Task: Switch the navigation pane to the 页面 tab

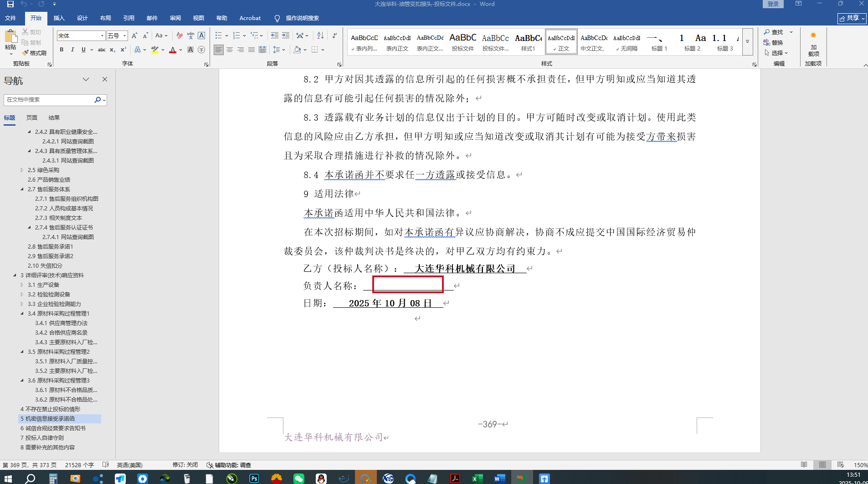Action: tap(32, 117)
